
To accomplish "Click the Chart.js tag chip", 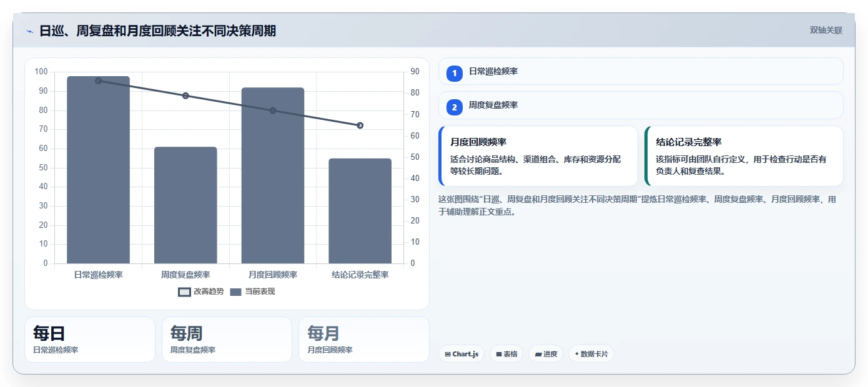I will [461, 354].
